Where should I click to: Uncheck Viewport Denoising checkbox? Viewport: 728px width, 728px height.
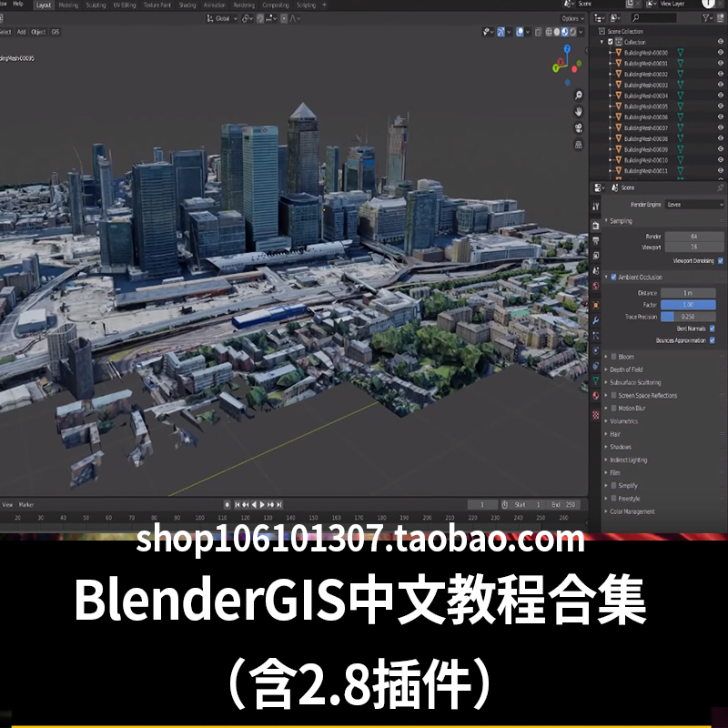pyautogui.click(x=721, y=261)
